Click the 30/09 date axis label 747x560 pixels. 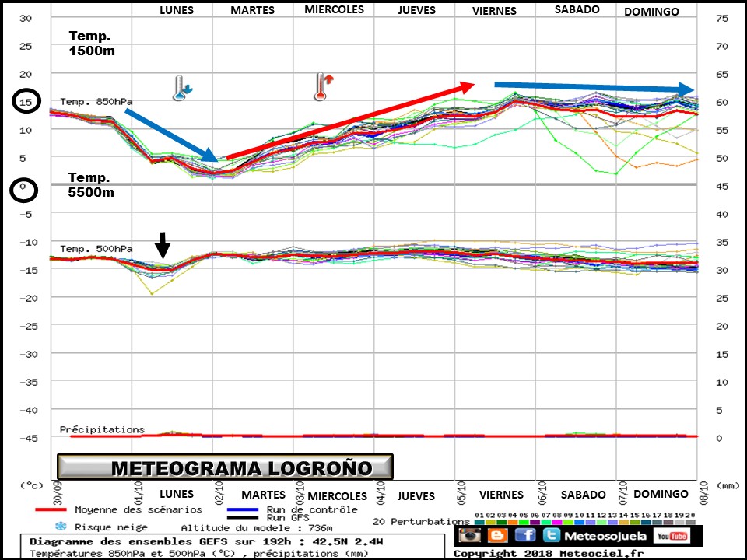point(58,492)
